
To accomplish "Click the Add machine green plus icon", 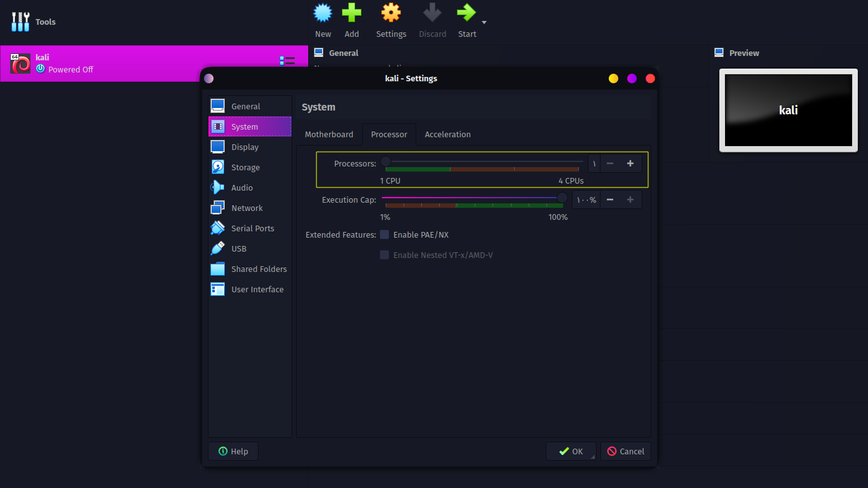I will pos(351,13).
